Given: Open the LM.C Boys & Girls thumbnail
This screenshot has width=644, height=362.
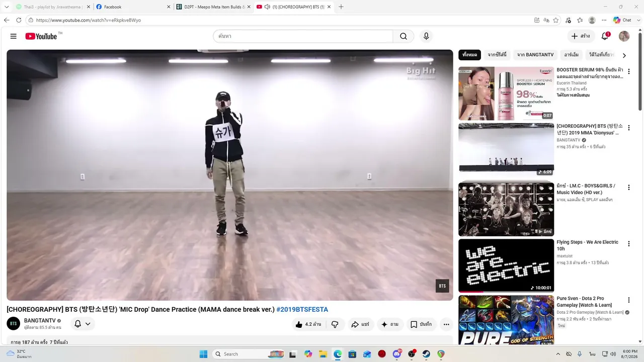Looking at the screenshot, I should point(506,209).
